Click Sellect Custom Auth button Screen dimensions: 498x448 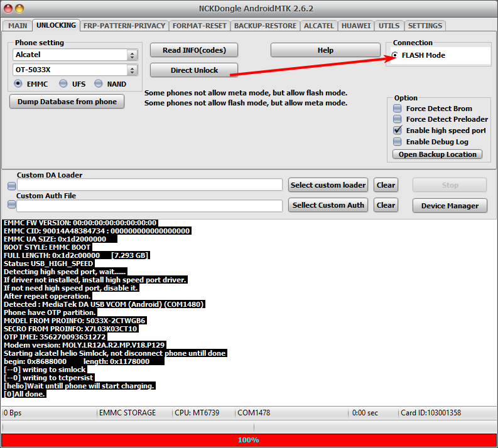[x=328, y=205]
